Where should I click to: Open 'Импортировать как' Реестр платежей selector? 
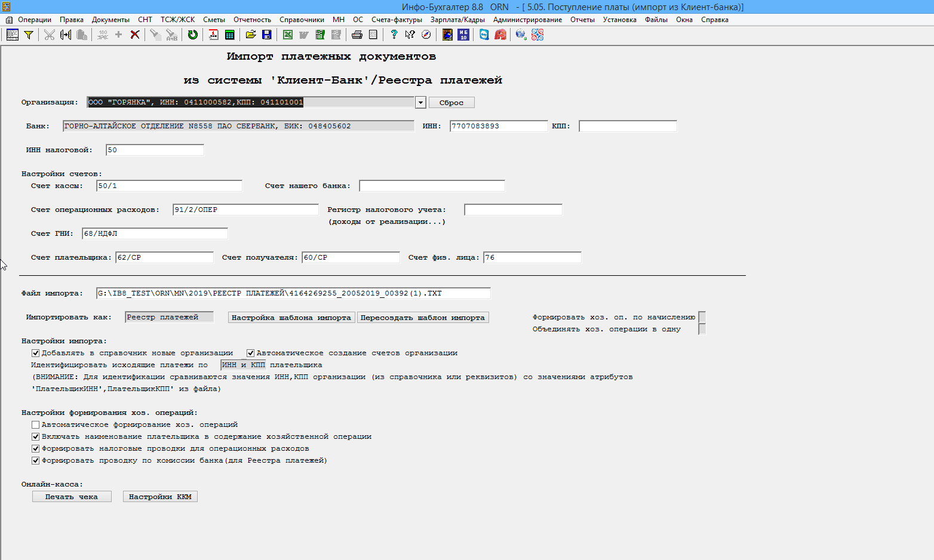point(169,317)
